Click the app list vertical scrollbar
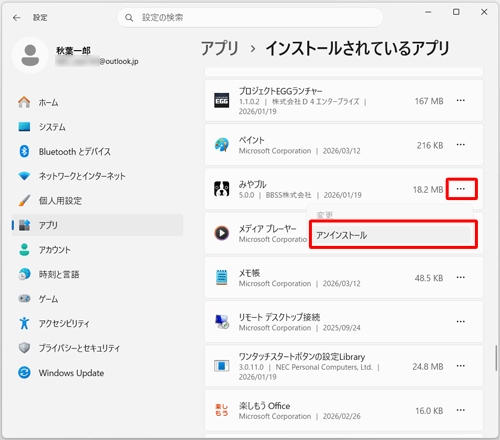 pos(496,358)
